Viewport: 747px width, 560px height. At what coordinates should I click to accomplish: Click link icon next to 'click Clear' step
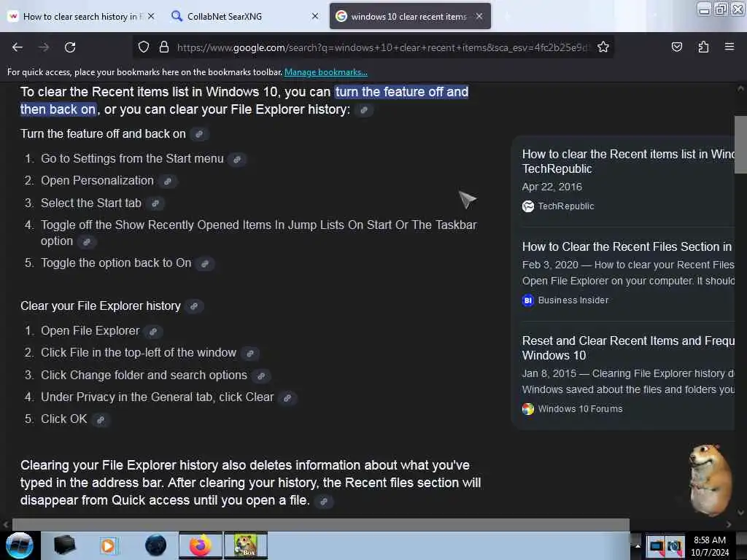click(287, 397)
